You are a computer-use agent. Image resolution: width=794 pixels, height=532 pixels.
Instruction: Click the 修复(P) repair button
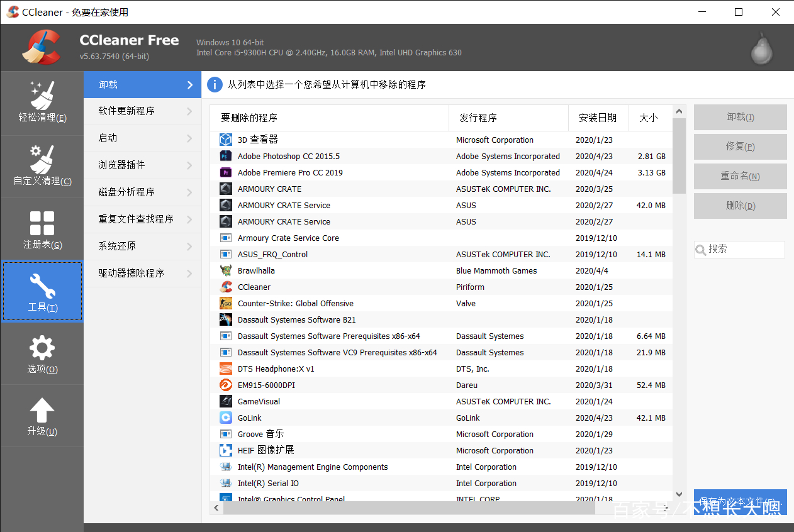(741, 147)
